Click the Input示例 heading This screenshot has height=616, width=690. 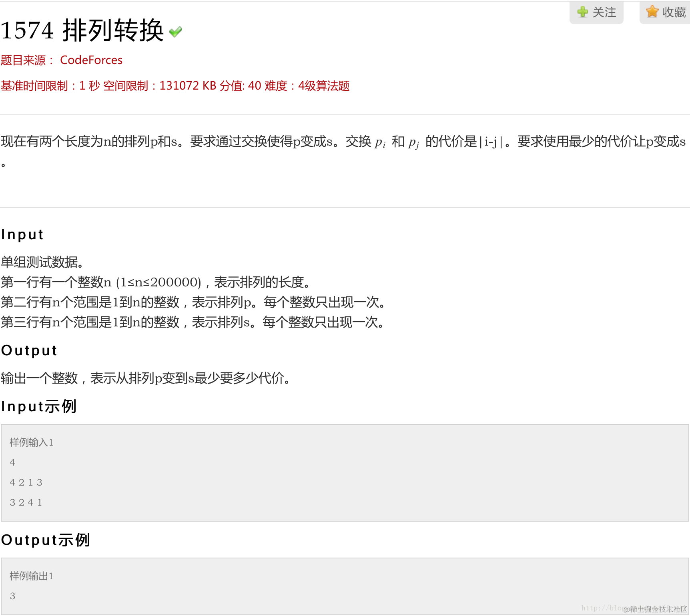[x=39, y=406]
